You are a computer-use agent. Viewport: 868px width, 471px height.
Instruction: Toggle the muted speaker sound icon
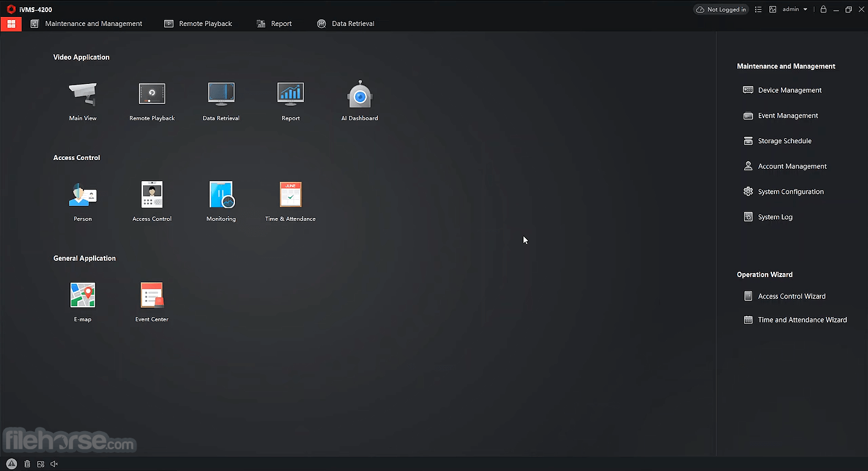pos(54,464)
